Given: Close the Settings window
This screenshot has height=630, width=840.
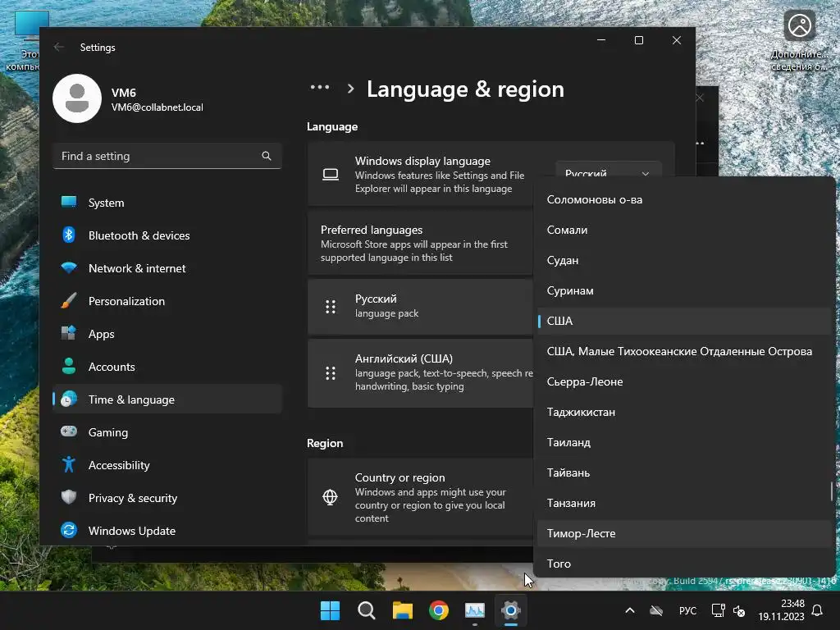Looking at the screenshot, I should click(x=677, y=40).
